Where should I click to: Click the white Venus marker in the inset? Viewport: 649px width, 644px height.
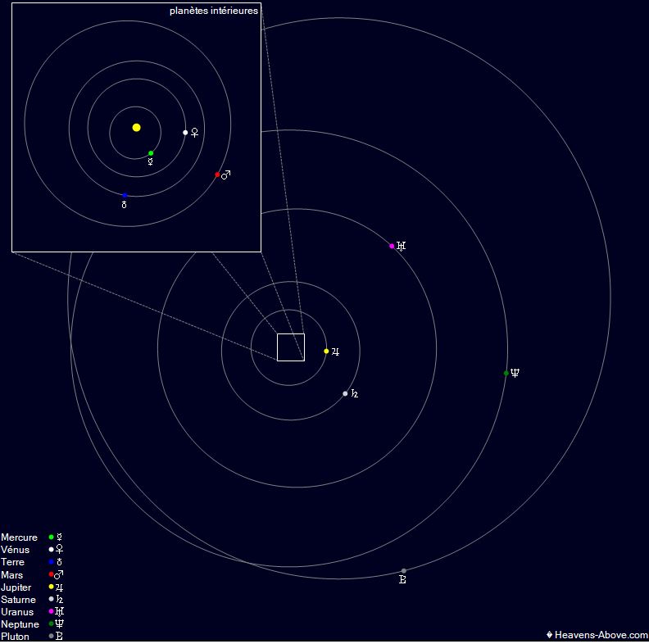(x=185, y=133)
